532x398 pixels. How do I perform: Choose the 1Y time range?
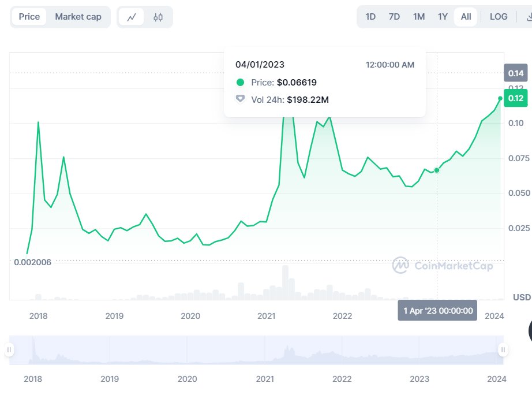(x=443, y=17)
